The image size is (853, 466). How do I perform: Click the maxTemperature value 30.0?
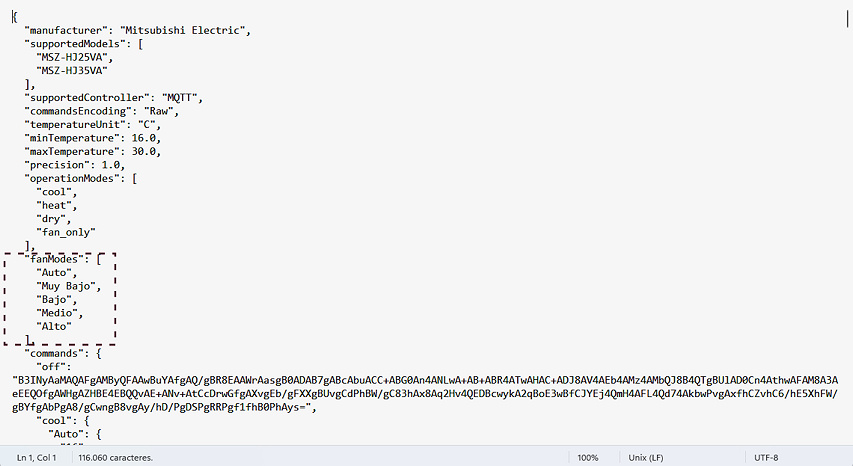pyautogui.click(x=144, y=152)
